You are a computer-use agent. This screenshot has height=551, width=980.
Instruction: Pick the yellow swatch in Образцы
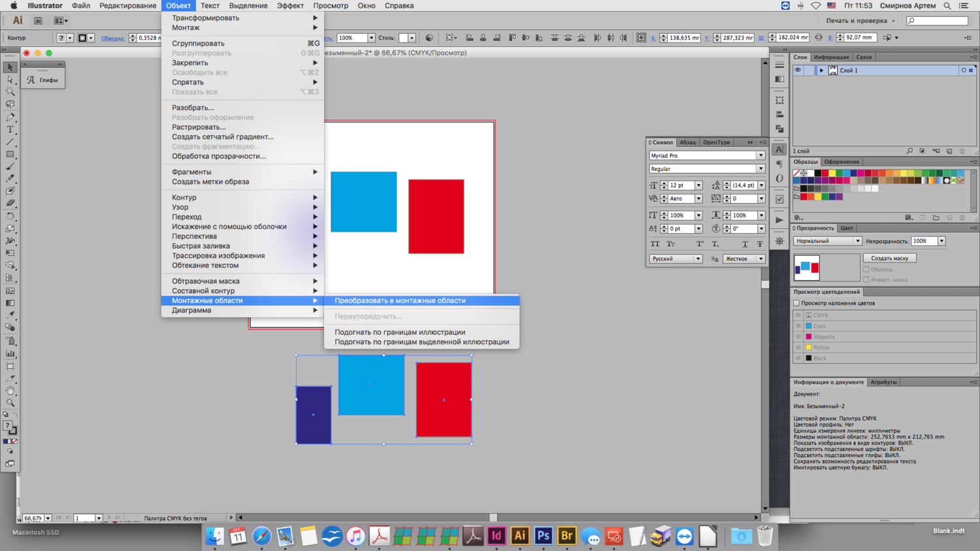[832, 173]
